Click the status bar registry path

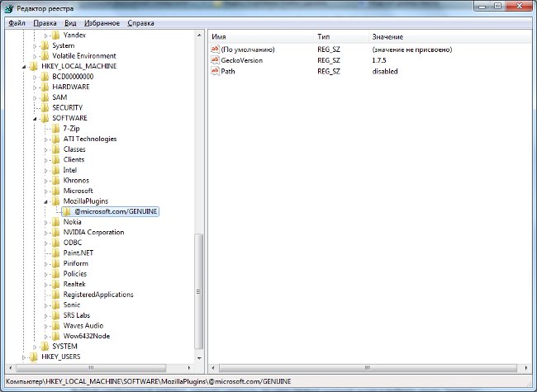[x=149, y=381]
